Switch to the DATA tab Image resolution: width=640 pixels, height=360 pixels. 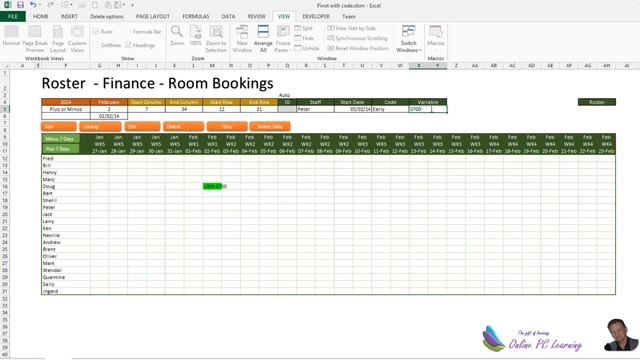point(228,16)
